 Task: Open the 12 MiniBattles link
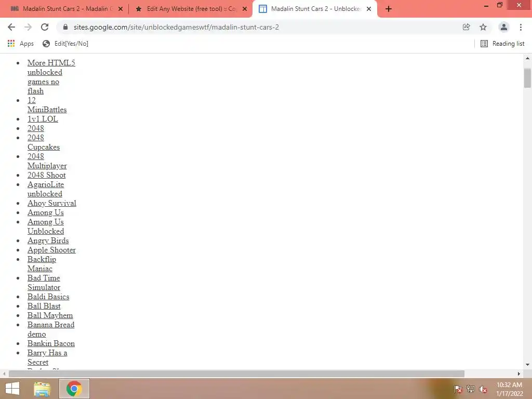click(x=47, y=105)
